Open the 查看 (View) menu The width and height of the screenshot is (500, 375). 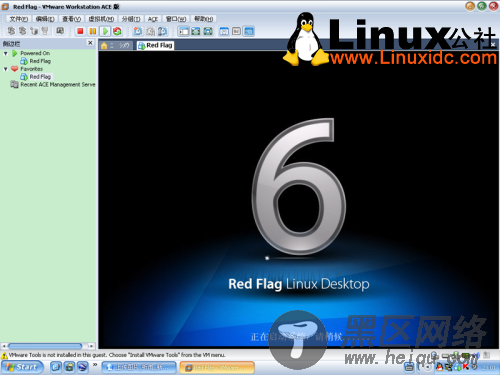[71, 19]
